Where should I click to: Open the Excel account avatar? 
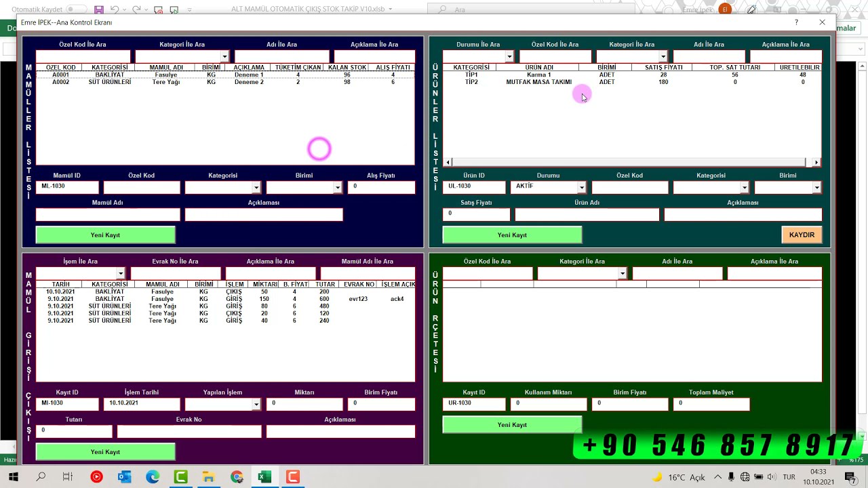click(726, 9)
